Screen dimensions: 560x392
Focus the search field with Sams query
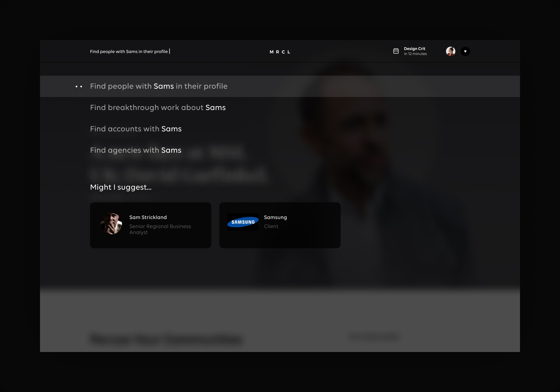coord(129,51)
